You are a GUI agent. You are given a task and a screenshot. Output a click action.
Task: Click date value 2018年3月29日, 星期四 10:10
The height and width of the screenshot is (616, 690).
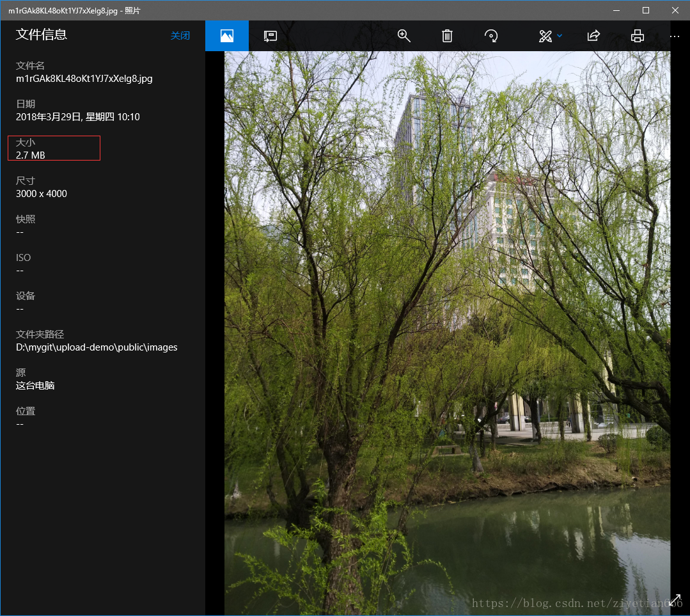[x=78, y=116]
